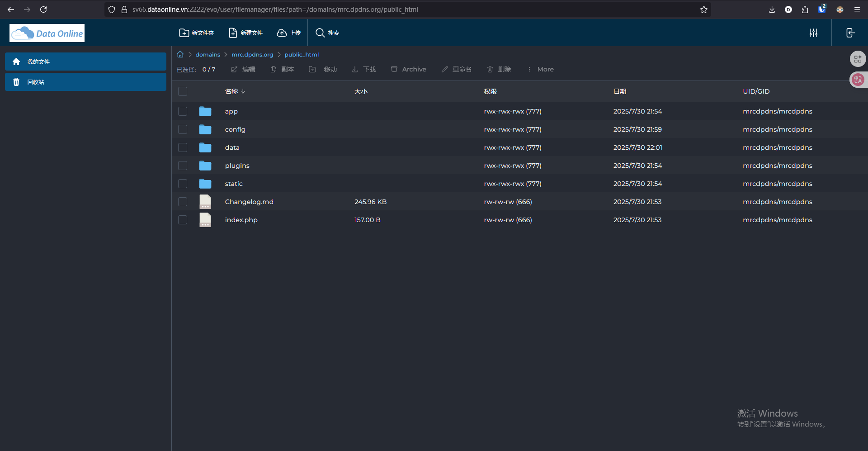Open the app folder name

[231, 111]
